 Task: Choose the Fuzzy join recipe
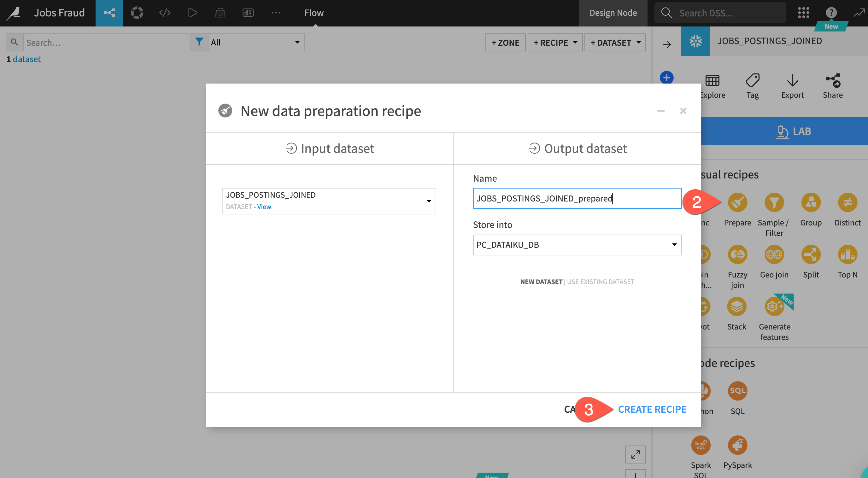click(x=737, y=255)
